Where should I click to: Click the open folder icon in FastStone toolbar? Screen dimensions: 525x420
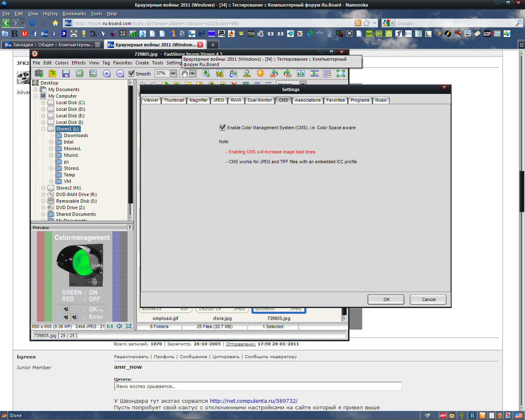pyautogui.click(x=52, y=73)
